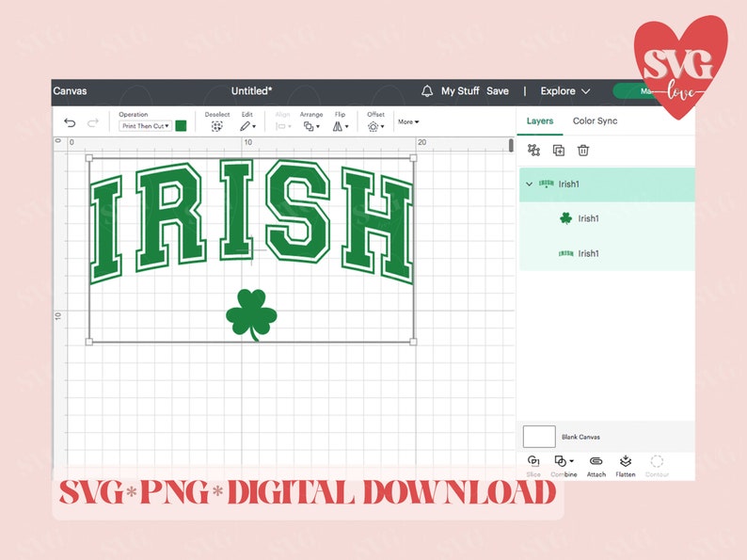747x560 pixels.
Task: Expand the More toolbar menu
Action: pos(408,122)
